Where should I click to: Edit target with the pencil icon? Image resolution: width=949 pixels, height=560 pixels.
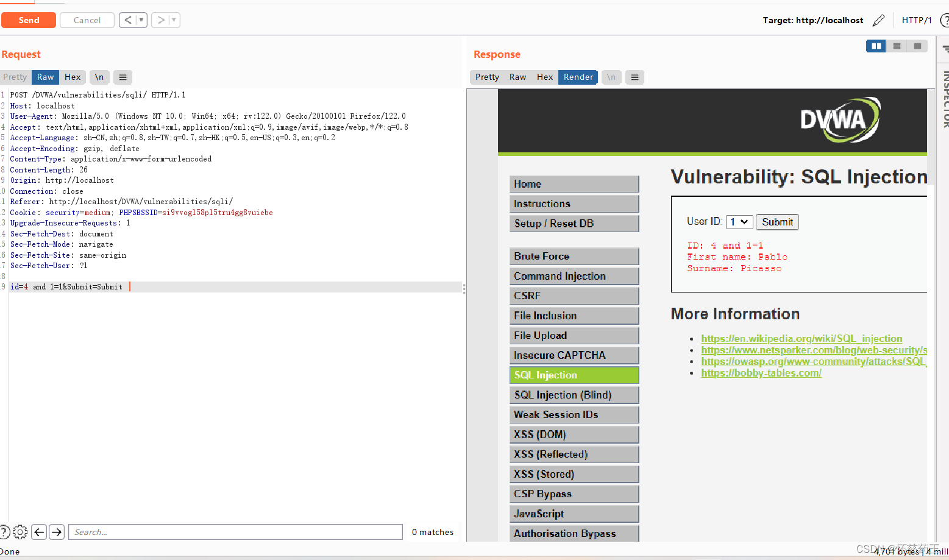pyautogui.click(x=878, y=20)
